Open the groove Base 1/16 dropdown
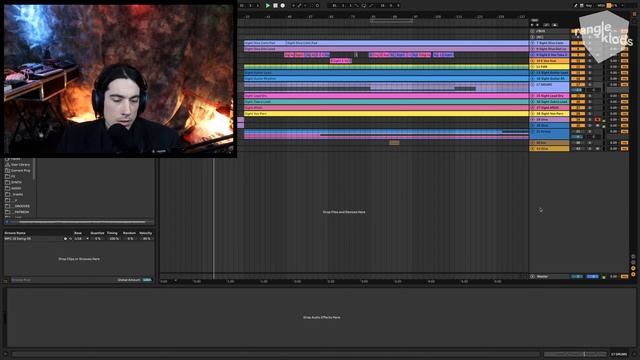 (81, 239)
